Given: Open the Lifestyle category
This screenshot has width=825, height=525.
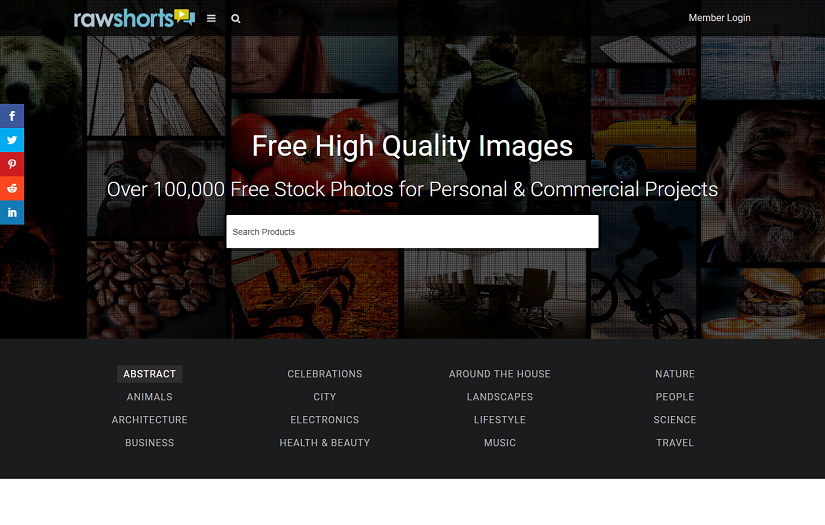Looking at the screenshot, I should coord(500,420).
